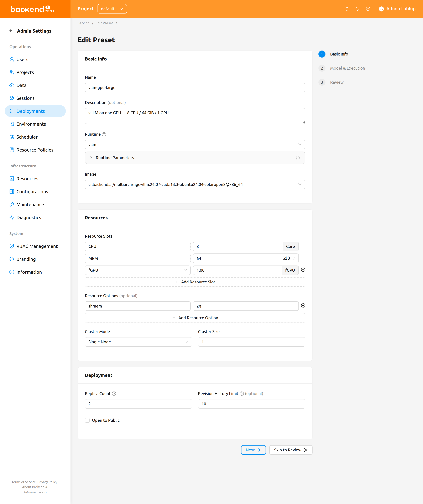
Task: Click the Revision History Limit help icon
Action: tap(242, 394)
